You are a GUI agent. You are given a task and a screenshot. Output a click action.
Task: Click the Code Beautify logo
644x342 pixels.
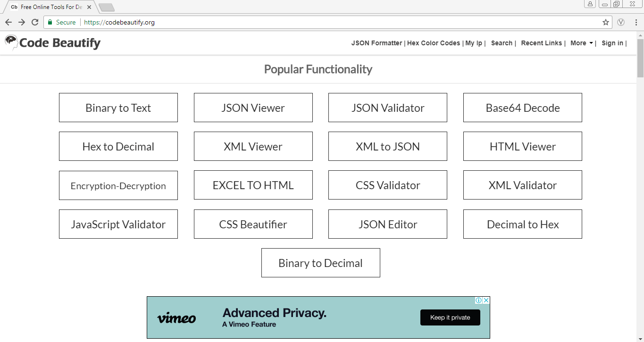[52, 43]
